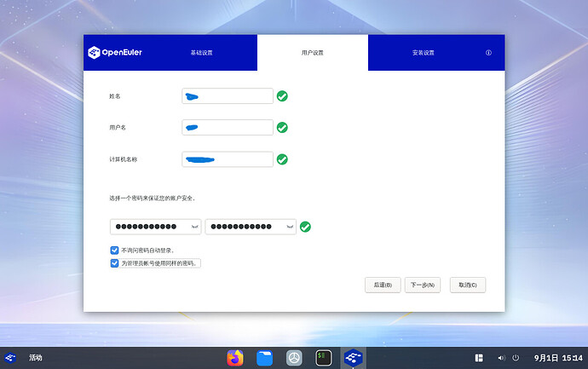Toggle password visibility in confirm password field

tap(290, 227)
